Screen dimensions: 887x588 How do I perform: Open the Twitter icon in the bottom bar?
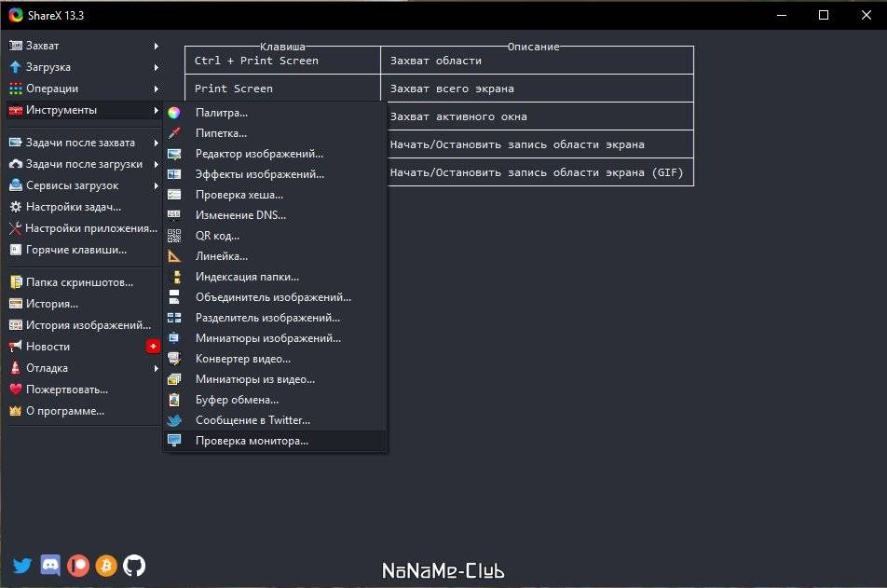point(22,566)
